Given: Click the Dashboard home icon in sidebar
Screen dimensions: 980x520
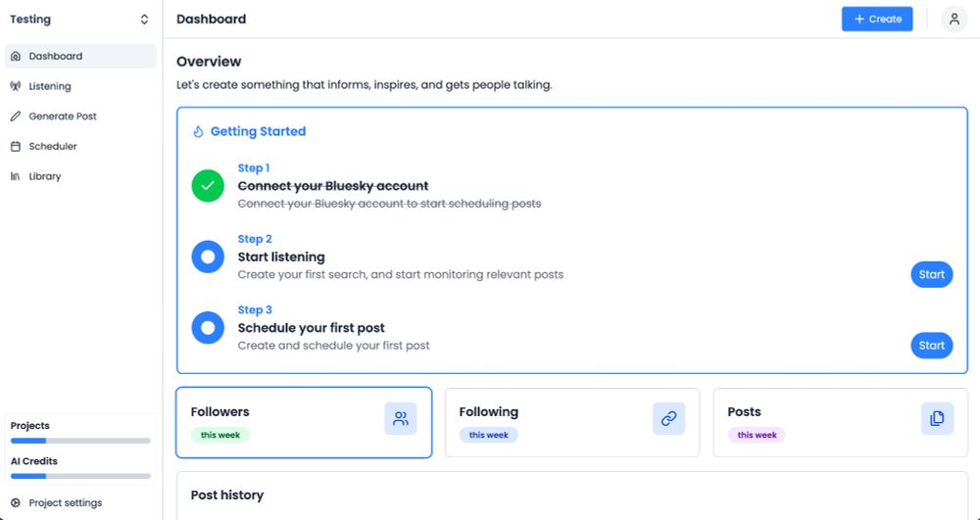Looking at the screenshot, I should 16,57.
